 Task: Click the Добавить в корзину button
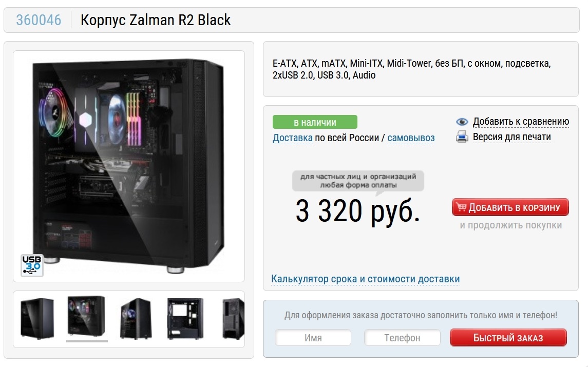(510, 207)
